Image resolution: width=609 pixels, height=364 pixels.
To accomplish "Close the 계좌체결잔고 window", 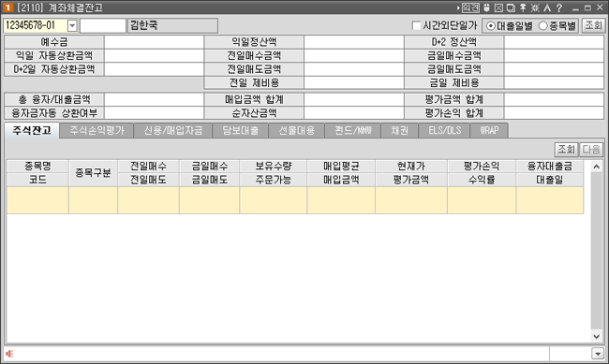I will point(600,7).
